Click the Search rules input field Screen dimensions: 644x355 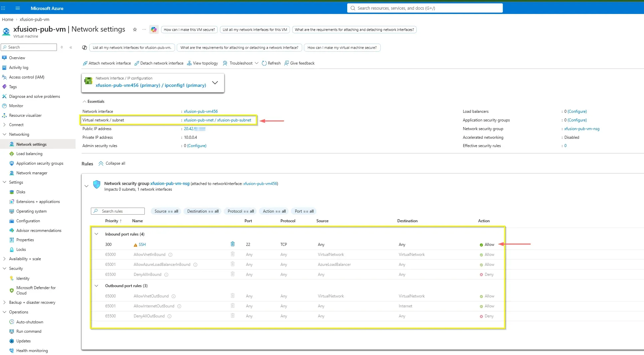point(118,211)
